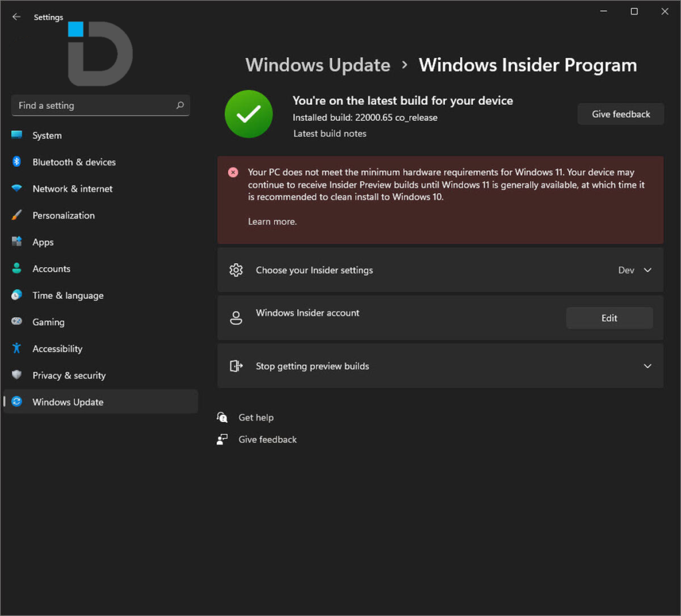Screen dimensions: 681x616
Task: Click the red error icon in warning
Action: click(x=233, y=172)
